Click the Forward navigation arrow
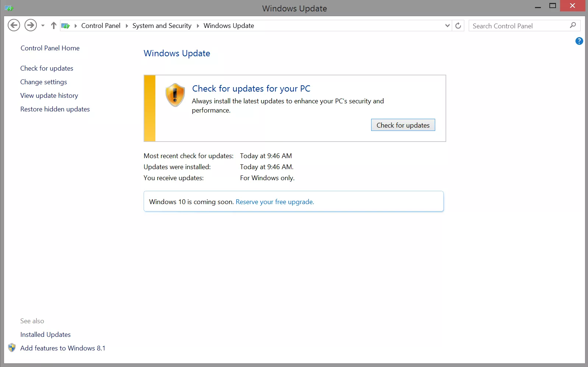This screenshot has height=367, width=588. pos(31,25)
